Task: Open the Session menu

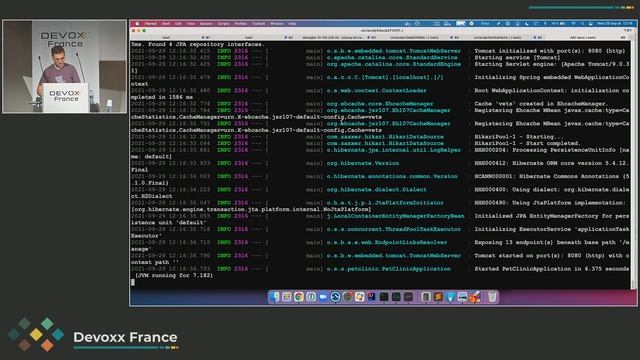Action: pyautogui.click(x=206, y=24)
